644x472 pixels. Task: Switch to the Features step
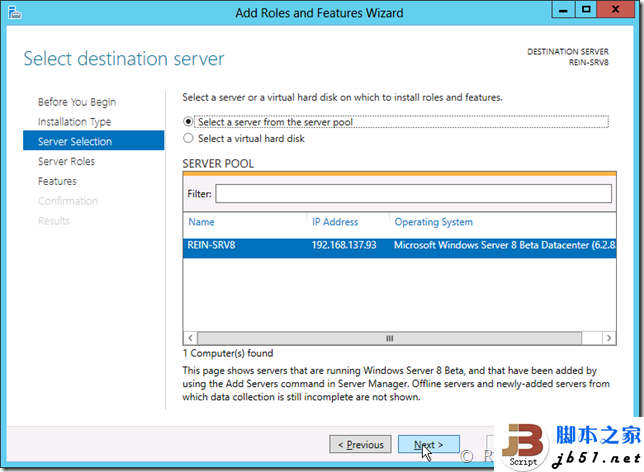tap(57, 182)
